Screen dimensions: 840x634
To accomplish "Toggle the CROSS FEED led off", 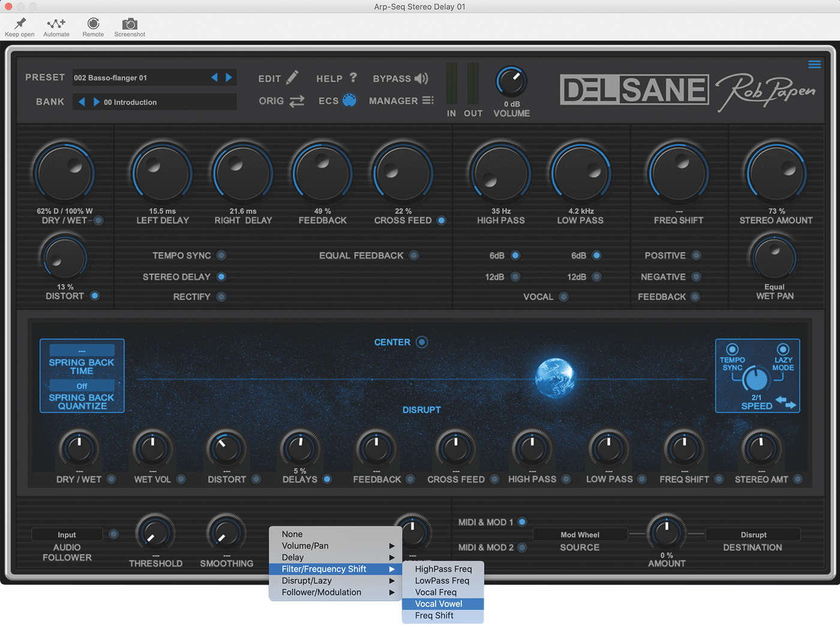I will tap(442, 220).
